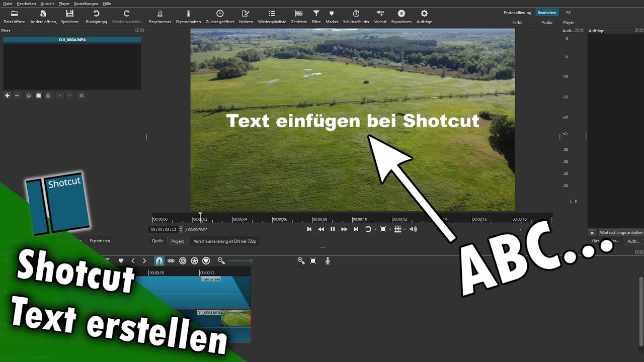Rewind playback in the player
644x362 pixels.
click(x=321, y=229)
